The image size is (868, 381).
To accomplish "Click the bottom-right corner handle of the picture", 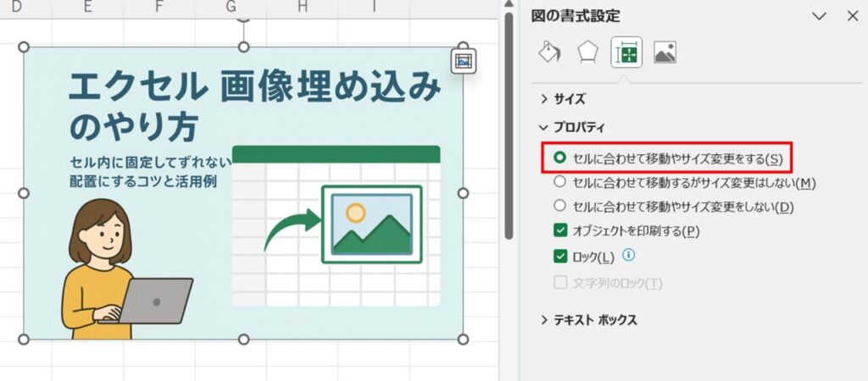I will tap(464, 339).
